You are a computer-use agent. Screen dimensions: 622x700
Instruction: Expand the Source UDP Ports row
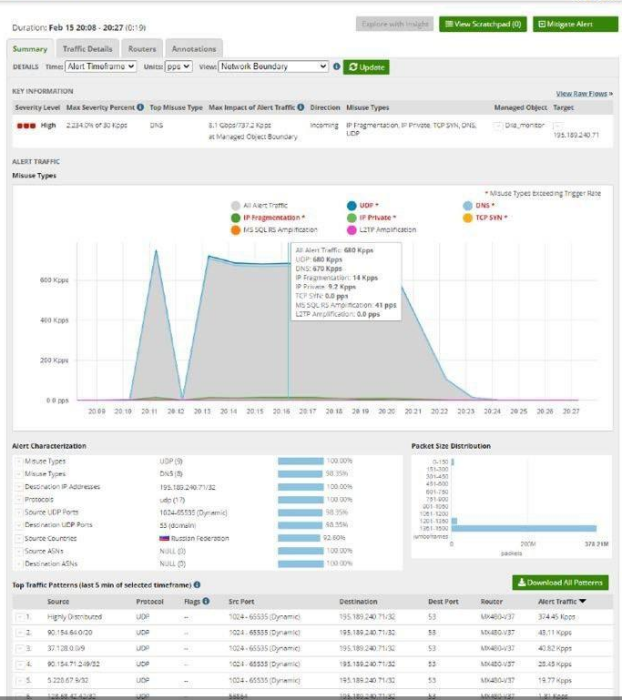(19, 512)
